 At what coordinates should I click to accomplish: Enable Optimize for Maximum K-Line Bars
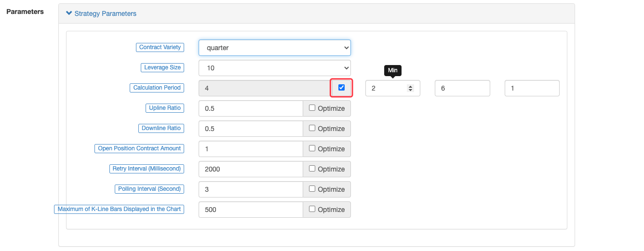[312, 209]
